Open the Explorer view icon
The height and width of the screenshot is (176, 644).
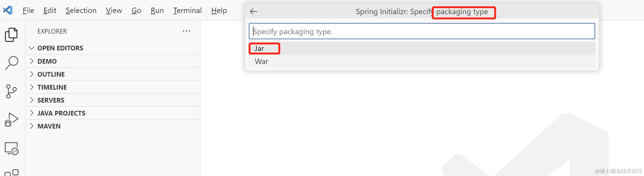(x=11, y=34)
